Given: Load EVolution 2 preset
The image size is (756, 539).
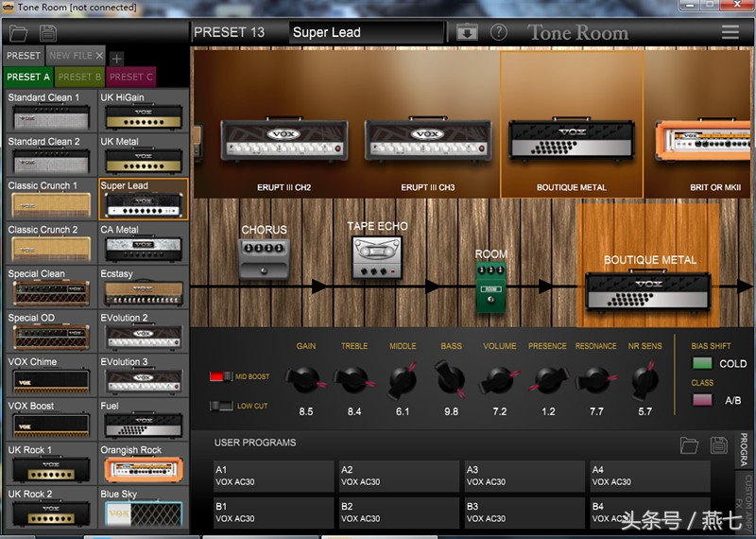Looking at the screenshot, I should [144, 332].
